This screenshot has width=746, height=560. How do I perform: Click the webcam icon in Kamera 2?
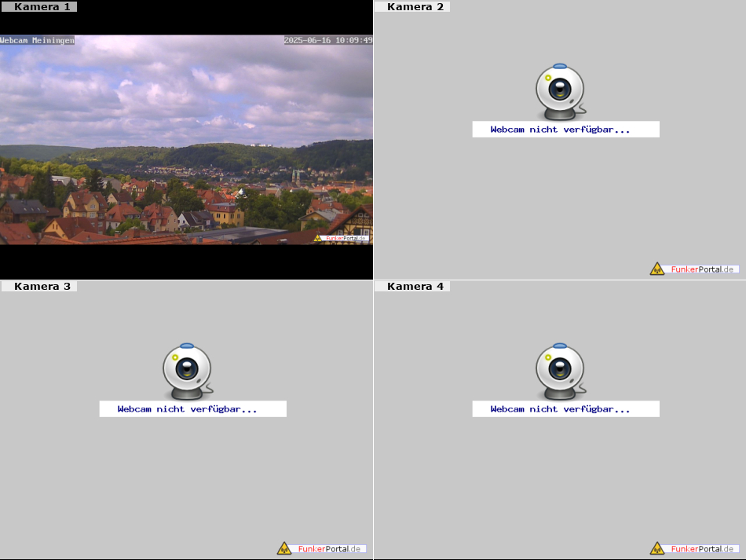click(x=561, y=92)
